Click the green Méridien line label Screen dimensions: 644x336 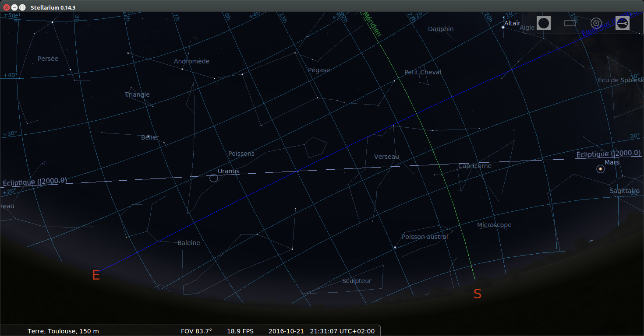click(371, 24)
